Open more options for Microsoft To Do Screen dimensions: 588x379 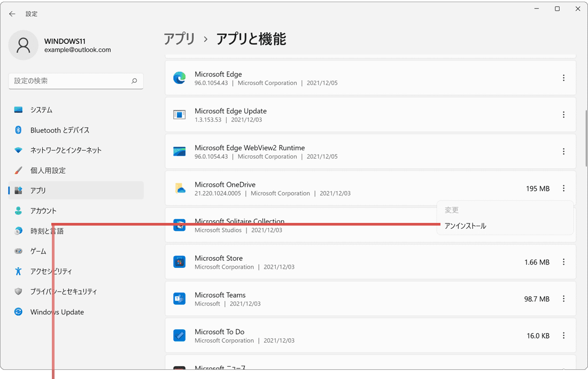[x=563, y=335]
